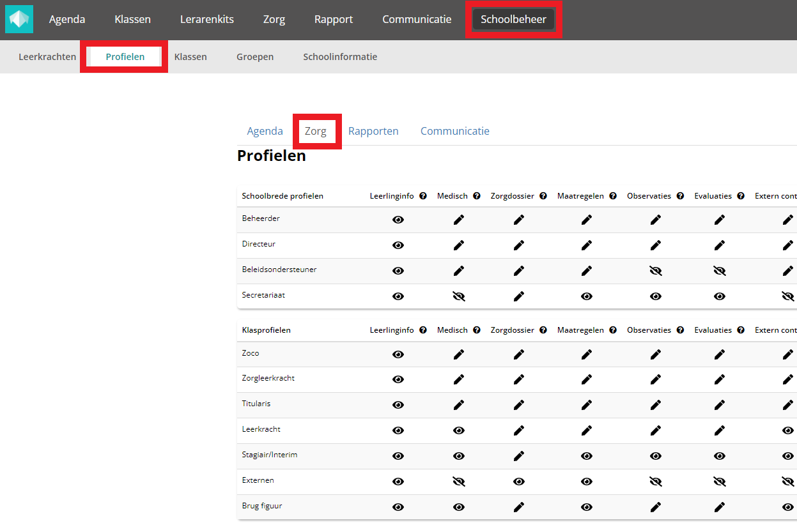Toggle Stagiair/Interim Maatregelen view permission
Image resolution: width=797 pixels, height=532 pixels.
click(x=587, y=456)
